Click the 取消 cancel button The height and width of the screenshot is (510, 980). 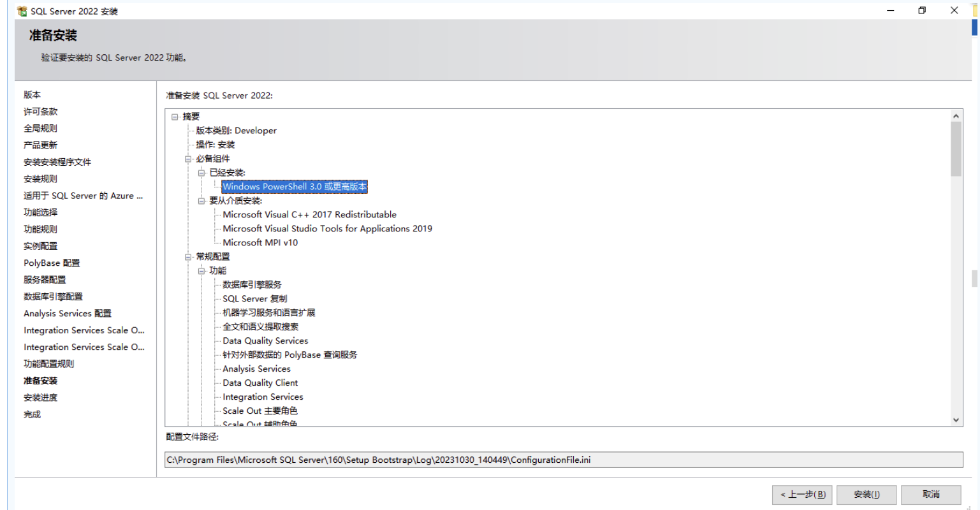pyautogui.click(x=931, y=495)
